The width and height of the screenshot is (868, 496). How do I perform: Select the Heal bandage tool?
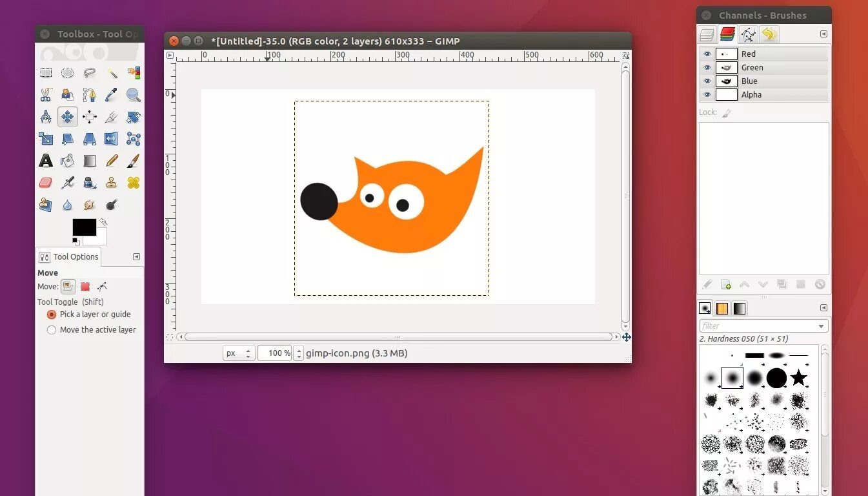click(134, 183)
